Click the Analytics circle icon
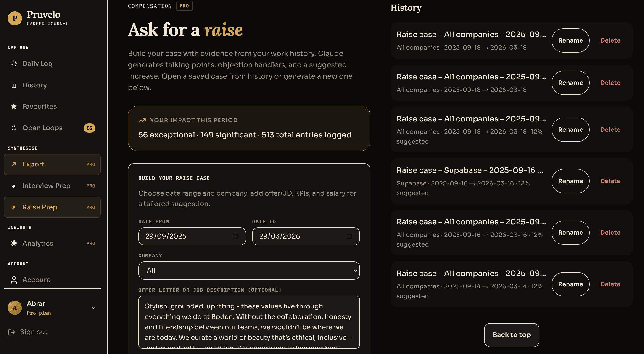The width and height of the screenshot is (644, 354). pos(14,243)
